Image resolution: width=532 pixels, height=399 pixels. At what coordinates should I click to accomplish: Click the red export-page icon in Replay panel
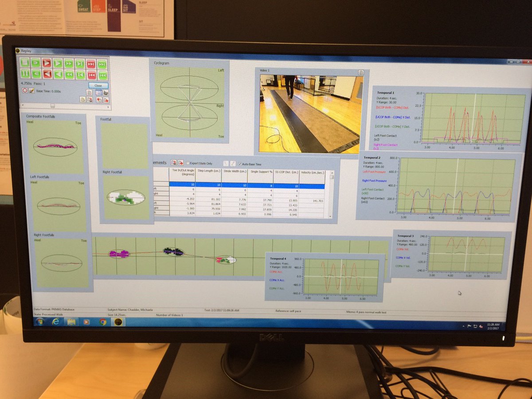click(x=99, y=100)
